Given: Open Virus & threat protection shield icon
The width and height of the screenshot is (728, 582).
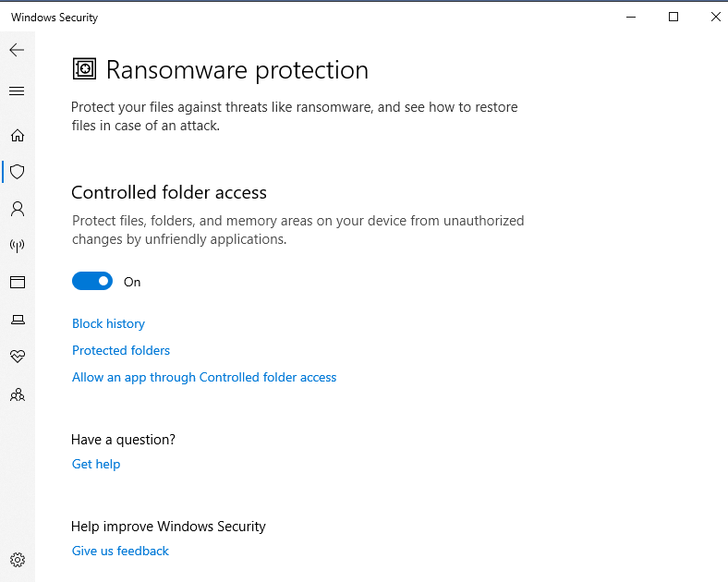Looking at the screenshot, I should pos(18,172).
